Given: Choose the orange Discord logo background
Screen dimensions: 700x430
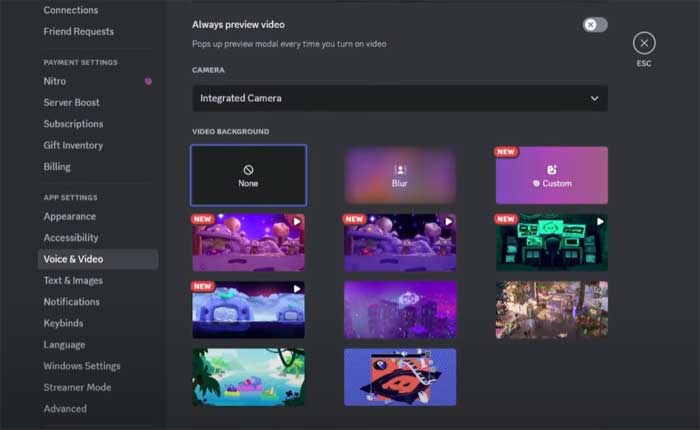Looking at the screenshot, I should pos(400,377).
